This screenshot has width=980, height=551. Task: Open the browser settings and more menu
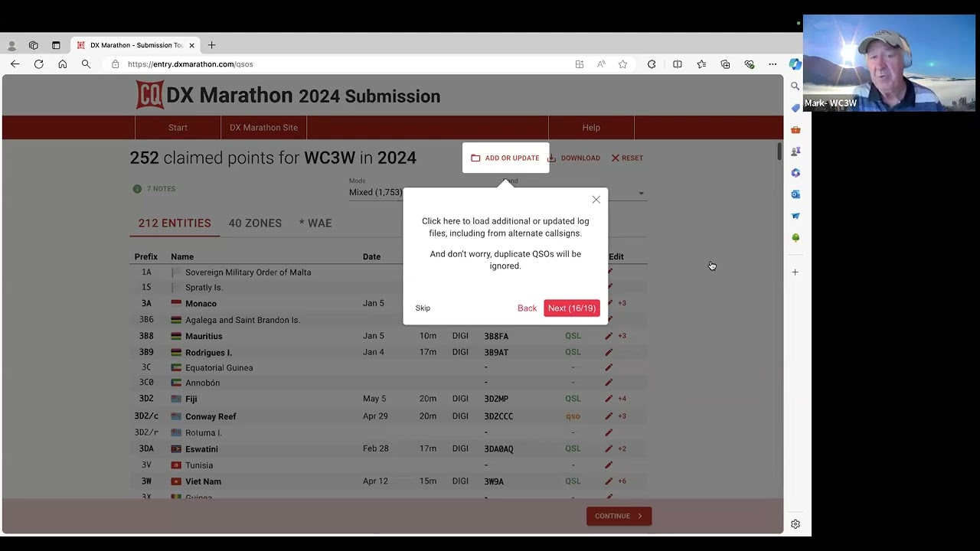(x=773, y=64)
